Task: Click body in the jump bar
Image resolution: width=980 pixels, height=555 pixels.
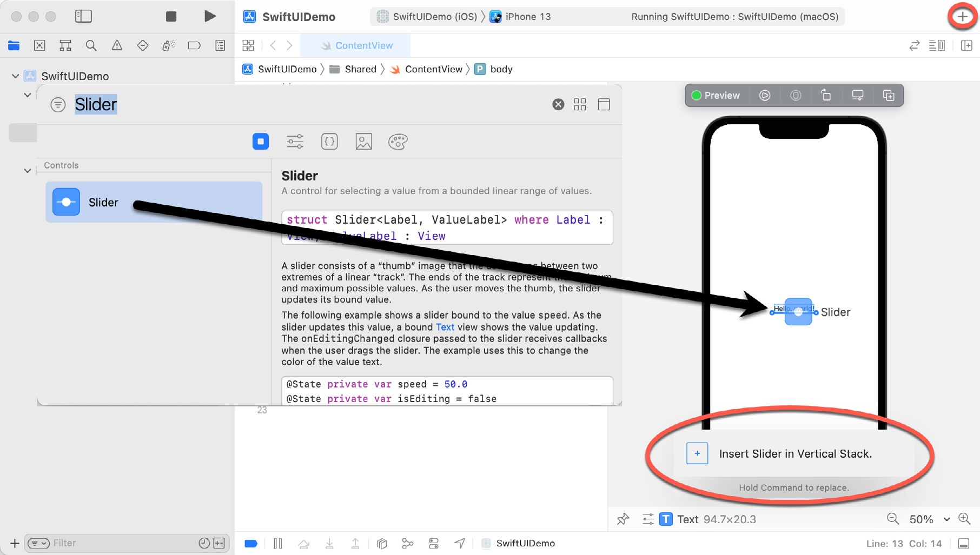Action: (494, 69)
